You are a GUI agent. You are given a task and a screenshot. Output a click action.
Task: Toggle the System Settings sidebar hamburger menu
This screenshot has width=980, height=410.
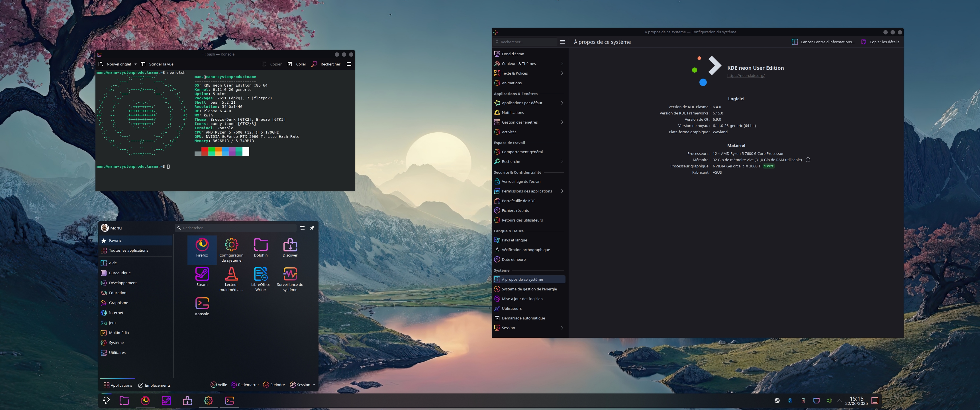tap(563, 42)
